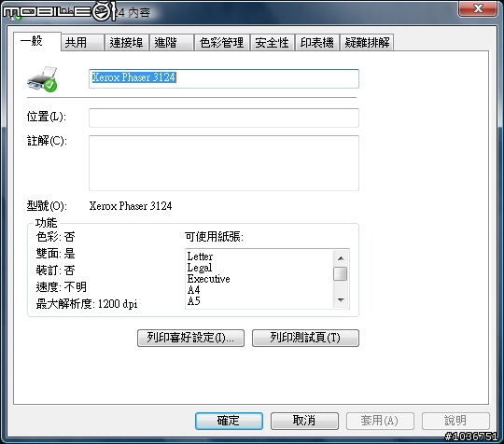The width and height of the screenshot is (504, 444).
Task: Select Legal in the paper list
Action: click(200, 268)
